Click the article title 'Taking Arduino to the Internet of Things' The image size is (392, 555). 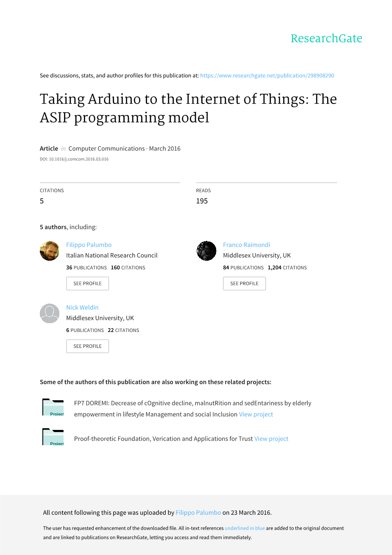(x=188, y=108)
